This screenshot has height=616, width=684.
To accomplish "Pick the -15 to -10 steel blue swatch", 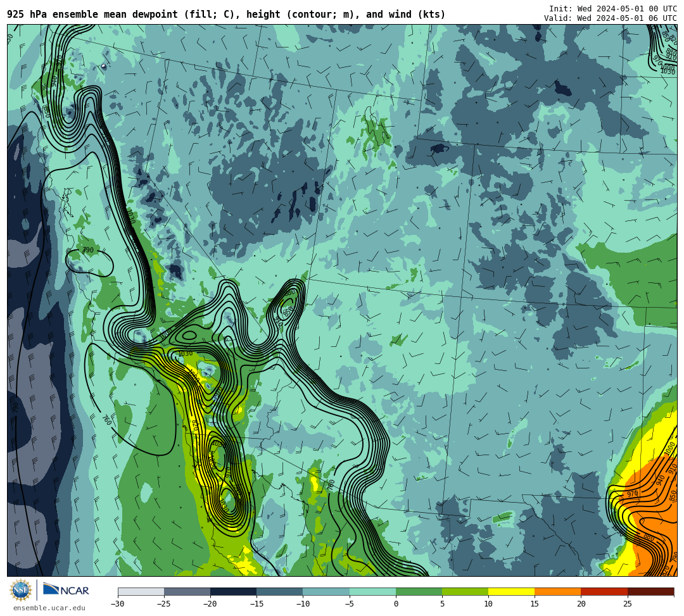I will tap(280, 591).
